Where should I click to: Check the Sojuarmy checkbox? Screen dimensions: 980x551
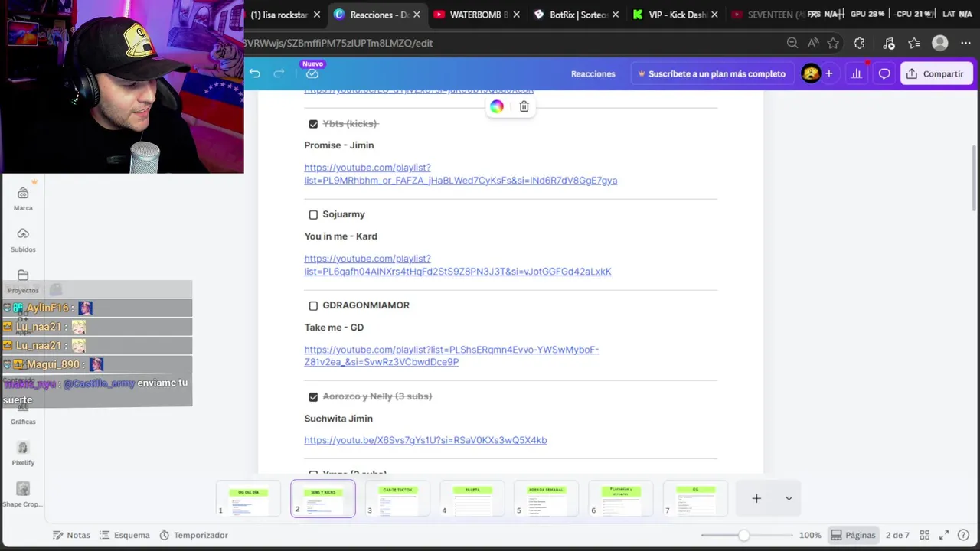click(313, 215)
